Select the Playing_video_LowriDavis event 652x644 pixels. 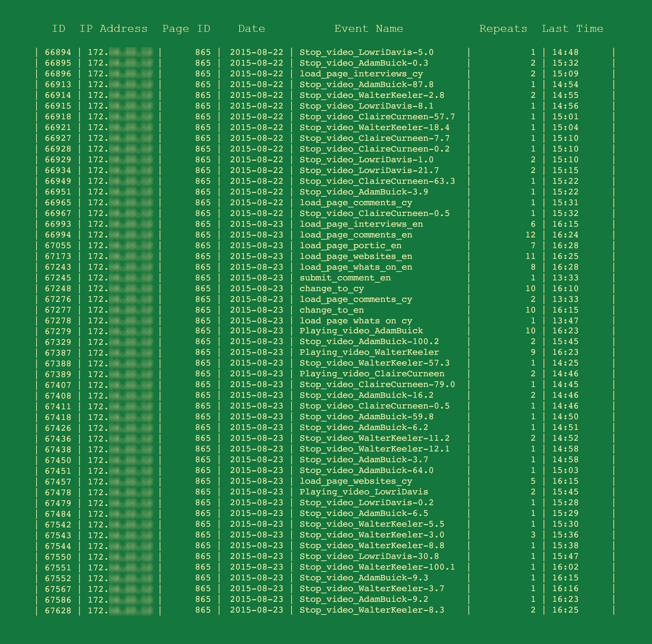pyautogui.click(x=364, y=492)
